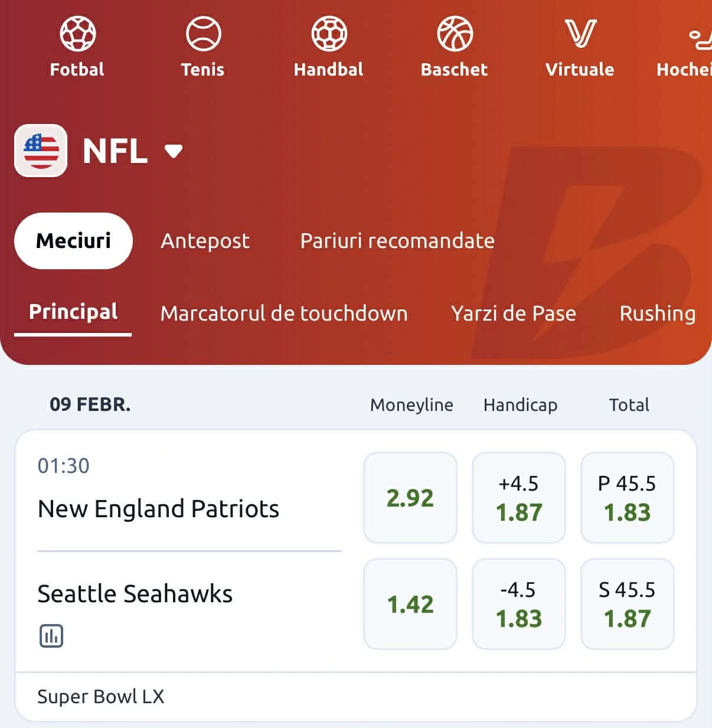Screen dimensions: 712x728
Task: Open the Super Bowl LX event link
Action: tap(100, 697)
